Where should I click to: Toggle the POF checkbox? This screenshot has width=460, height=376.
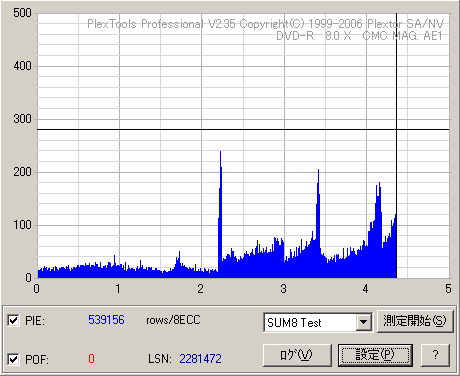[13, 359]
